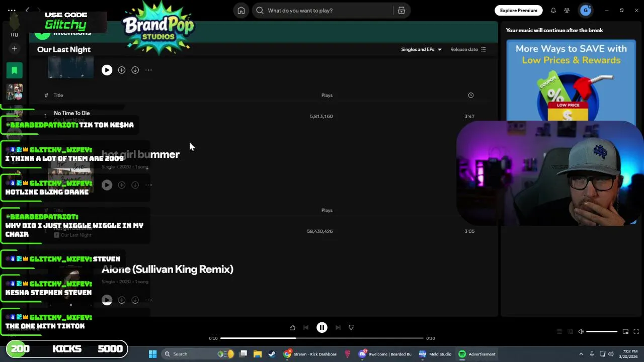This screenshot has width=644, height=362.
Task: Open the hot girl bummer single title
Action: point(140,154)
